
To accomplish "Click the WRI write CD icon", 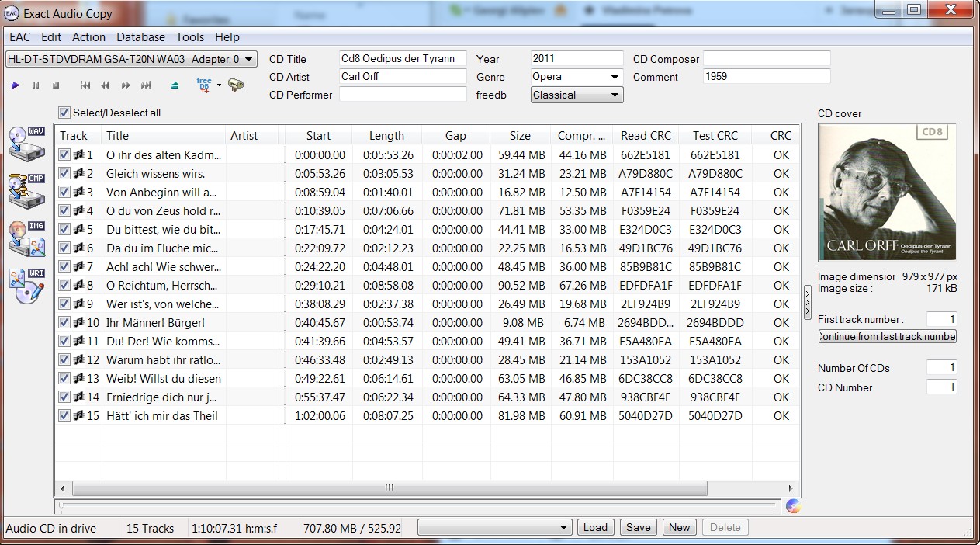I will [26, 286].
